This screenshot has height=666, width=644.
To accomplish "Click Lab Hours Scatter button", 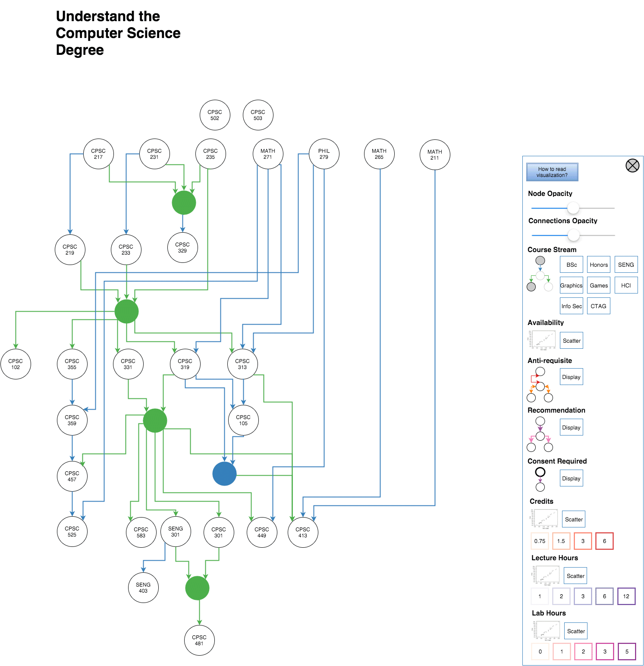I will [576, 631].
